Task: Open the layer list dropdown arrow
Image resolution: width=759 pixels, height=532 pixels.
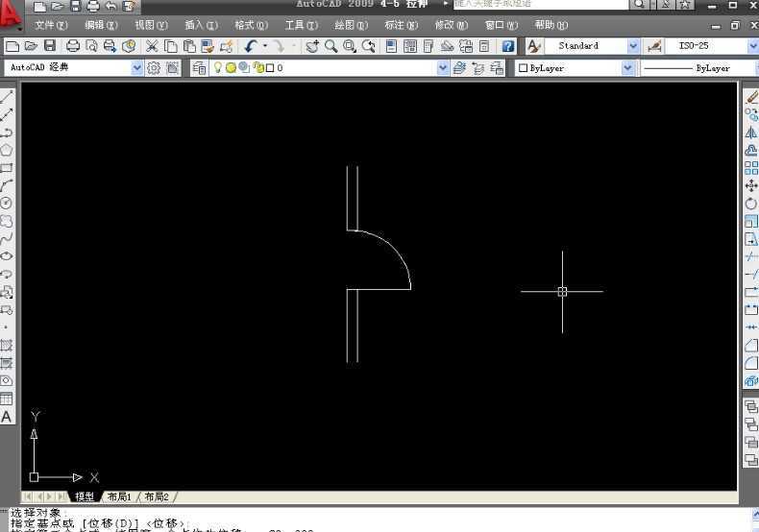Action: (442, 68)
